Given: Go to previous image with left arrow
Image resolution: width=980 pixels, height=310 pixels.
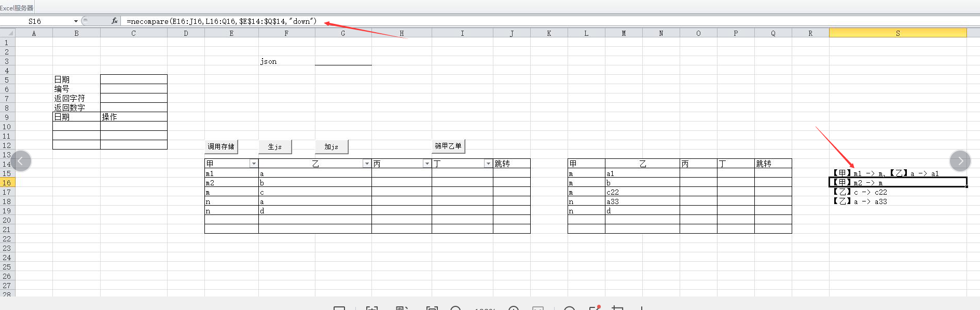Looking at the screenshot, I should pyautogui.click(x=21, y=161).
